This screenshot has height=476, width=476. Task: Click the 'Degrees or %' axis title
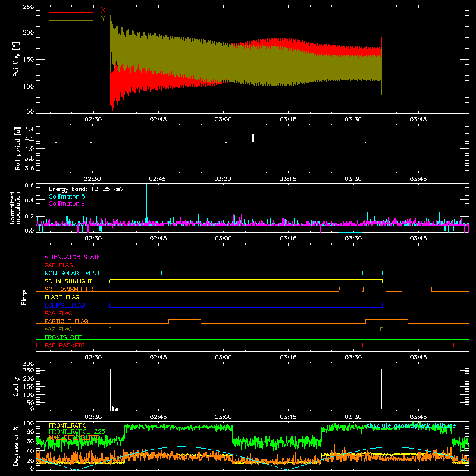[15, 446]
